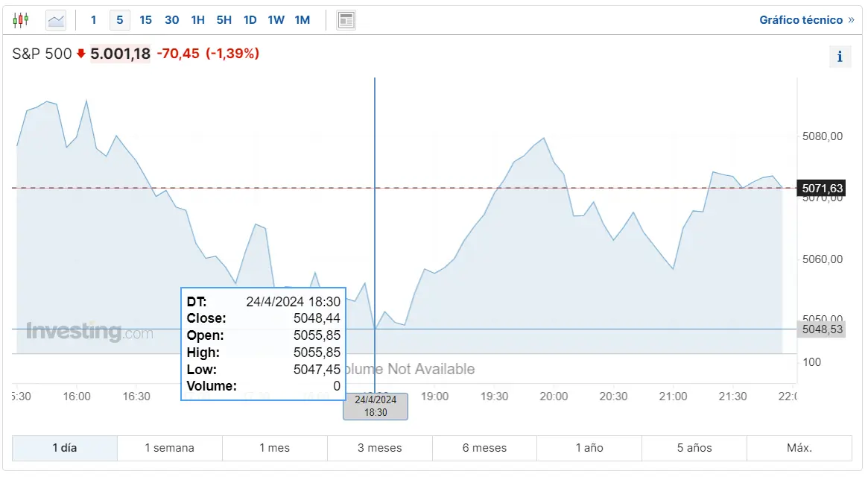Select the 1W timeframe
868x477 pixels.
coord(276,20)
